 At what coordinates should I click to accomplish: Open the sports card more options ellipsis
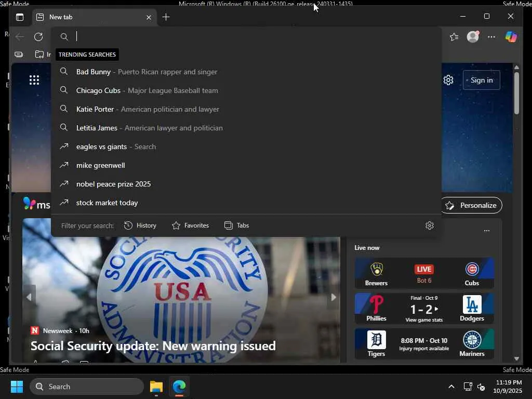486,231
